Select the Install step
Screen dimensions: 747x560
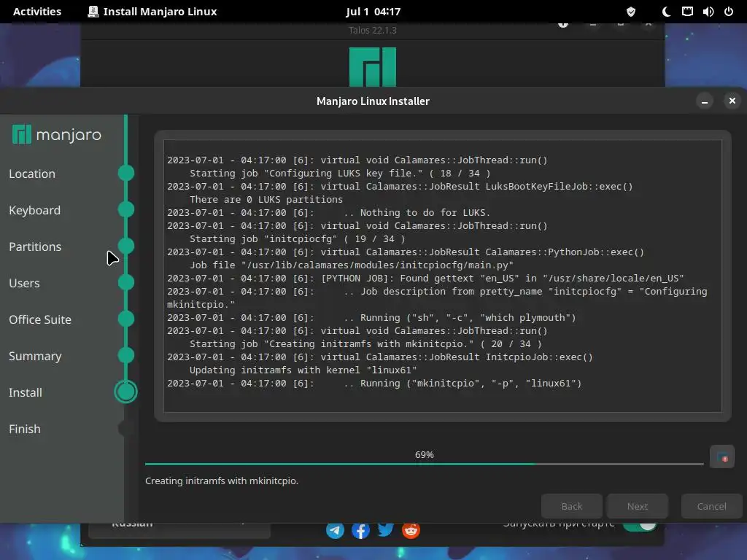26,392
